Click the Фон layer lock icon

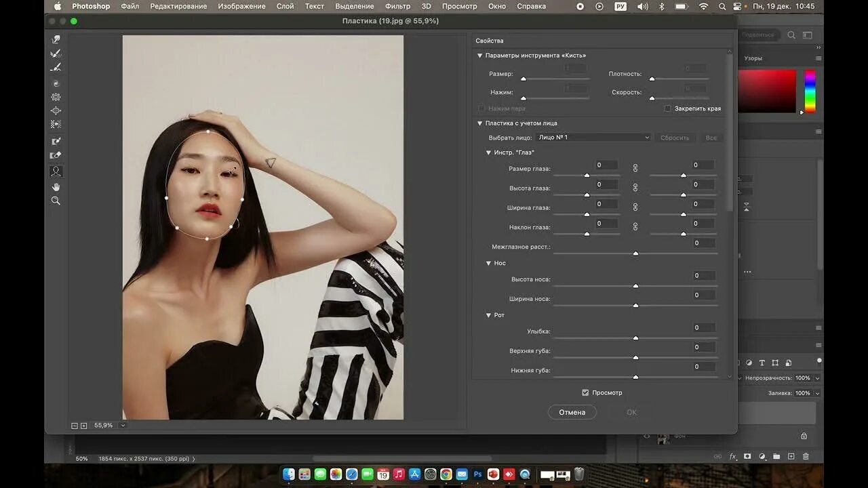pos(804,436)
